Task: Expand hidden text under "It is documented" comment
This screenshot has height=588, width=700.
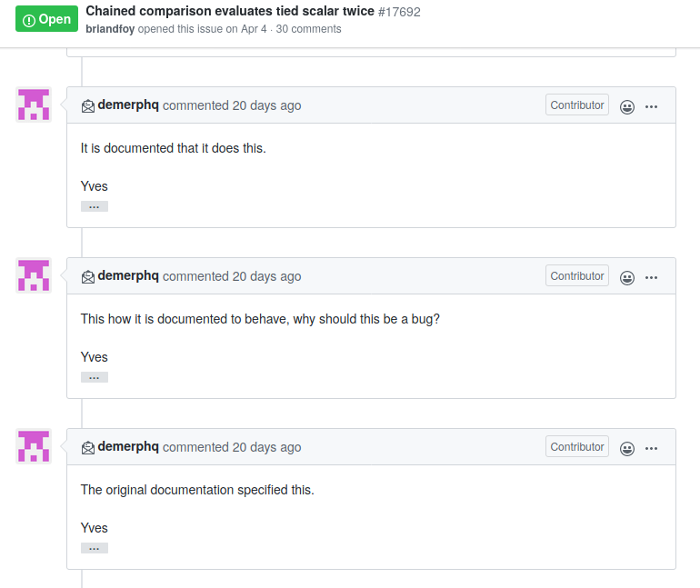Action: [x=95, y=206]
